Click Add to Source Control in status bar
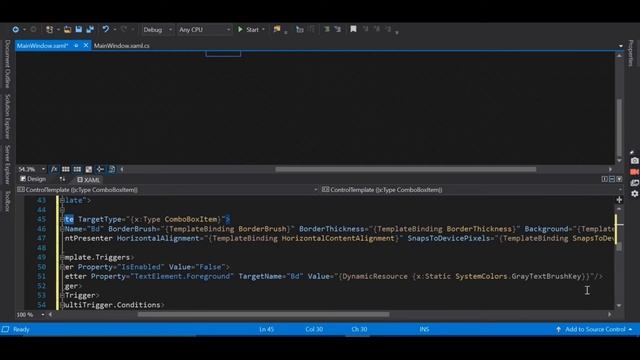 coord(594,329)
